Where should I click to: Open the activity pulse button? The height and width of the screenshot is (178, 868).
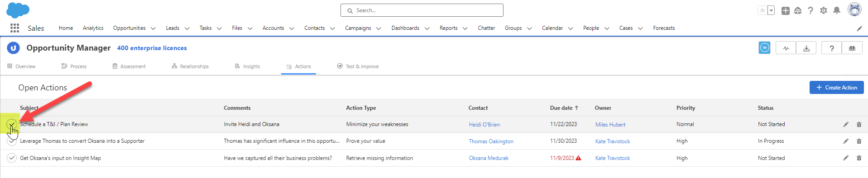coord(786,48)
